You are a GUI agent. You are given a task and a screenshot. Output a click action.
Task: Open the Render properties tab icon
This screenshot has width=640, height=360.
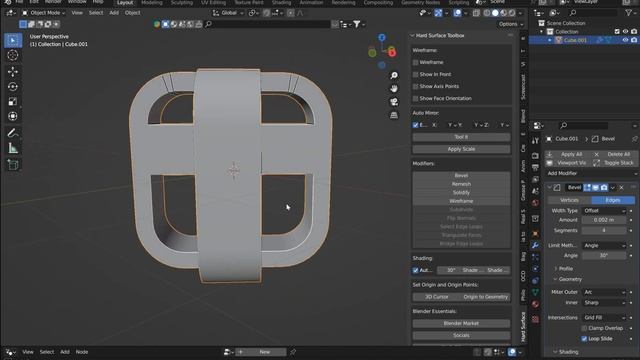tap(535, 156)
